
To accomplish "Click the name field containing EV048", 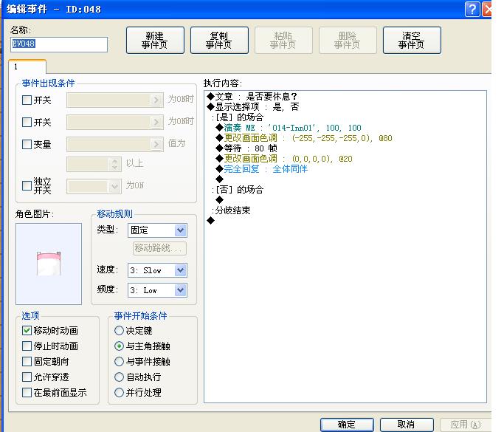I will pos(59,44).
